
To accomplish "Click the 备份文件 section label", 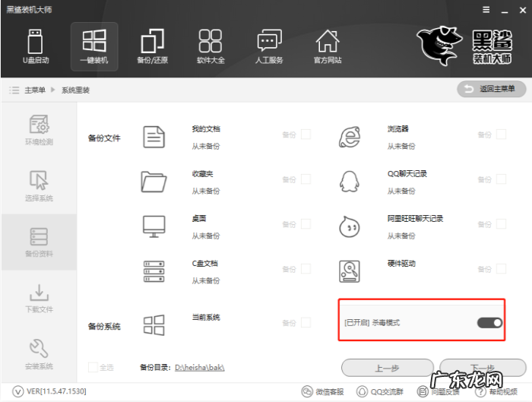I will pyautogui.click(x=104, y=138).
